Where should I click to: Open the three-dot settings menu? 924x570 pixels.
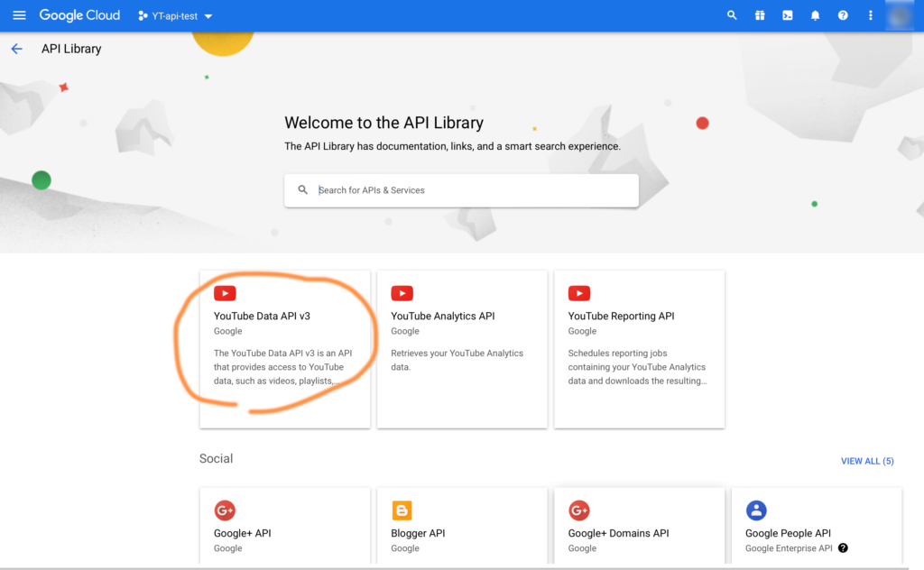870,15
